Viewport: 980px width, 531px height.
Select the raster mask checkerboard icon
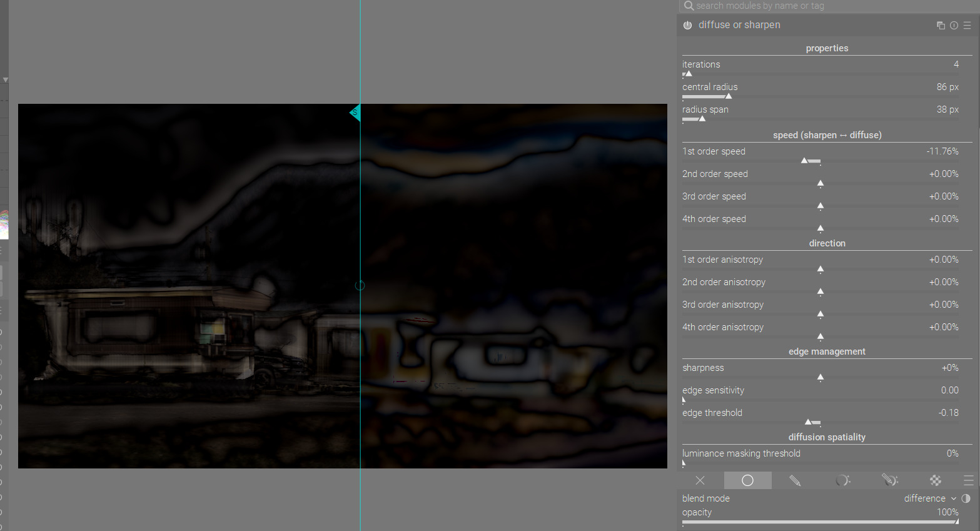[x=936, y=480]
